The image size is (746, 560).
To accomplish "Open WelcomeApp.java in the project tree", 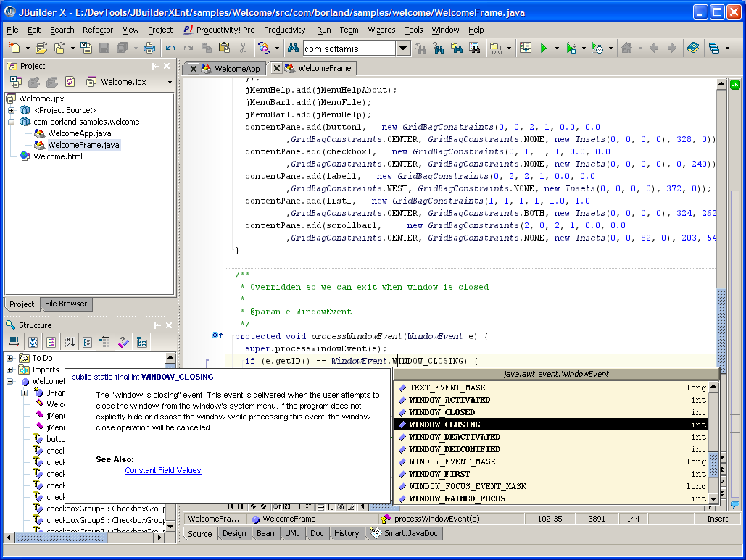I will pyautogui.click(x=79, y=133).
